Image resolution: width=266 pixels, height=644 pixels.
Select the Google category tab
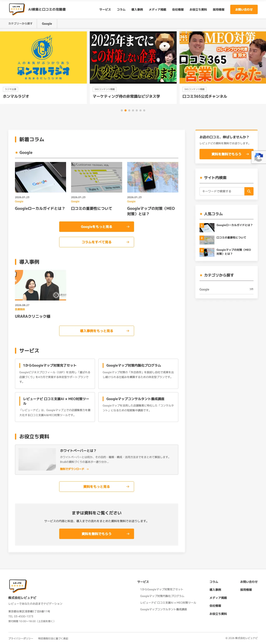pos(47,24)
